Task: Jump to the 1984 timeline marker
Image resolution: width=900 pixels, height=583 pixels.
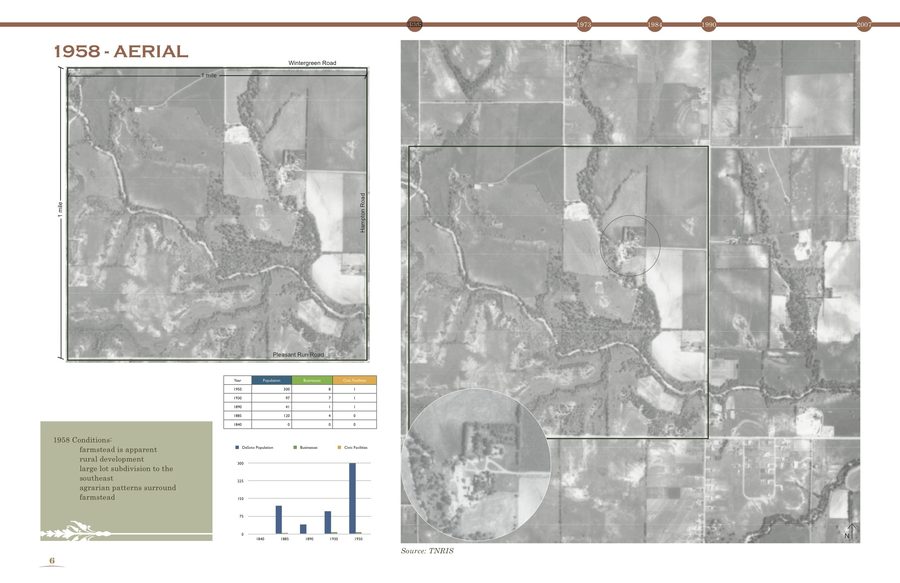Action: point(655,24)
